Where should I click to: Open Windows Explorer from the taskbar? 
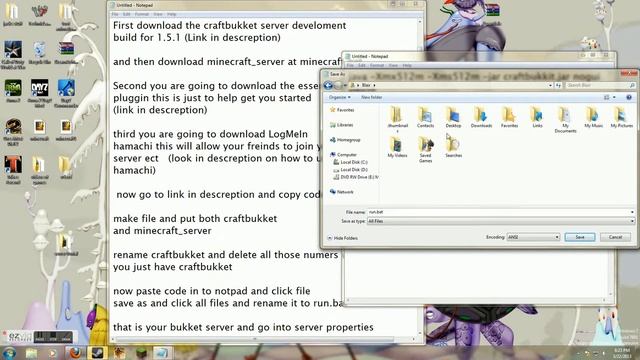(31, 353)
